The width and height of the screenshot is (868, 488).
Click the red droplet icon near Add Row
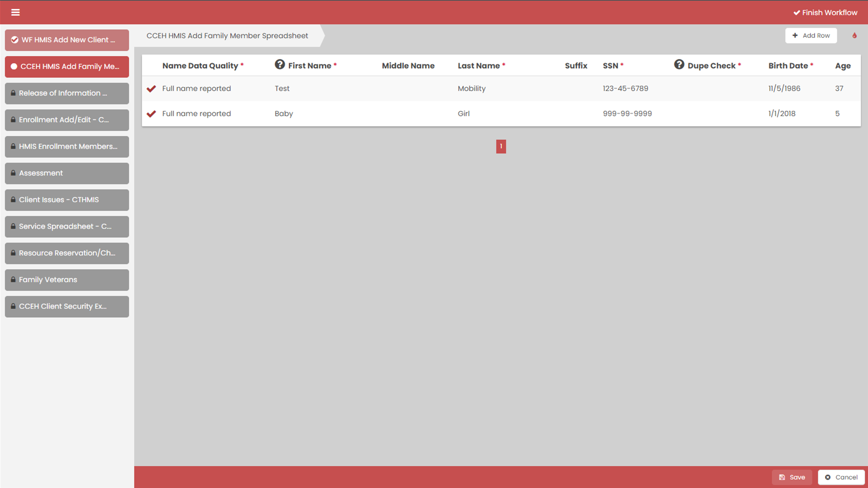pos(854,35)
